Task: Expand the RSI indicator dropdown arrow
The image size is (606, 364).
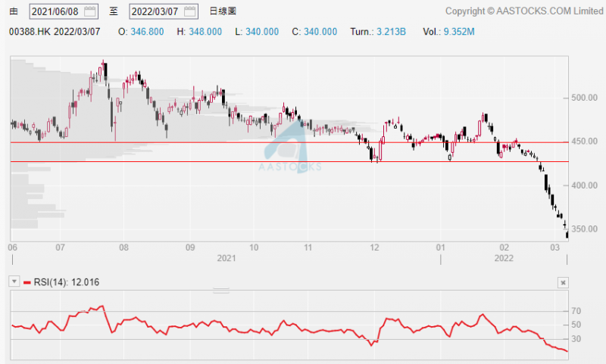Action: pos(14,282)
